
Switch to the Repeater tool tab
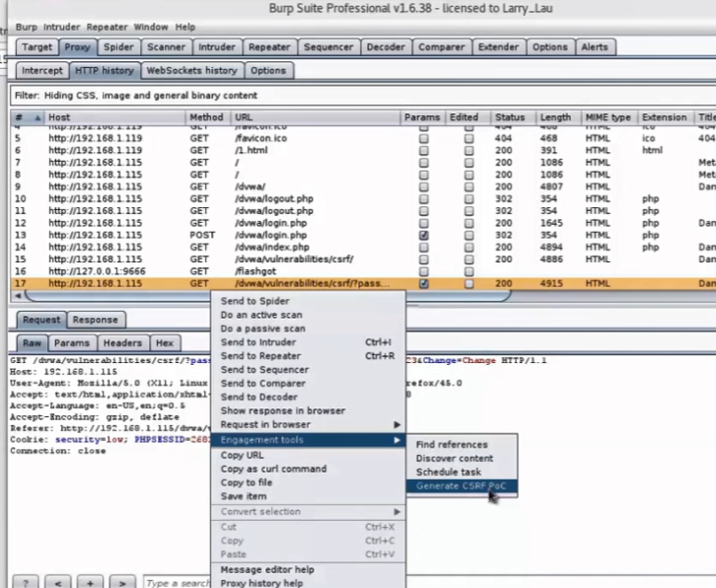point(269,47)
